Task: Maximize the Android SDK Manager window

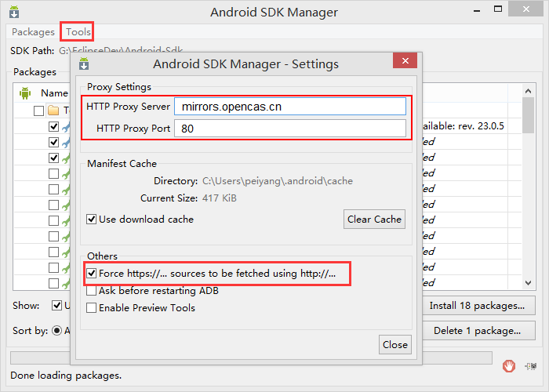Action: [498, 9]
